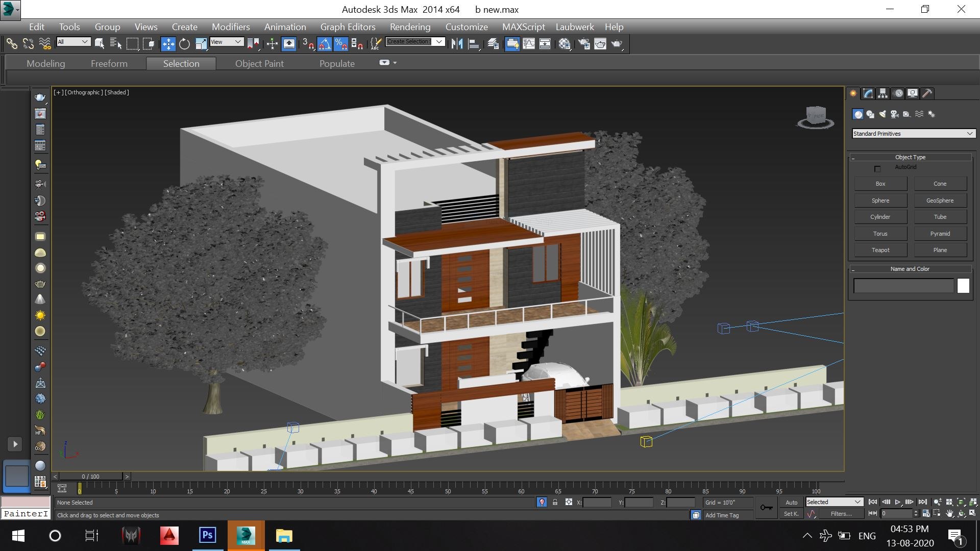
Task: Click the object color swatch
Action: click(x=963, y=286)
